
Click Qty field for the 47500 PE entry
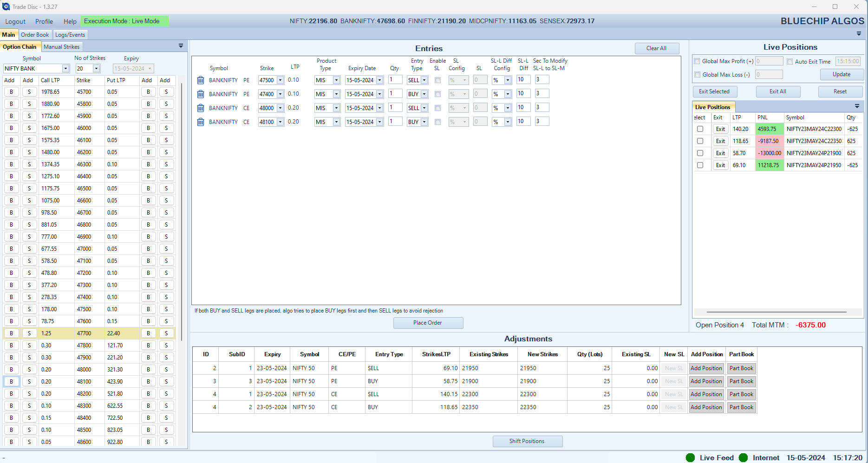pyautogui.click(x=395, y=80)
